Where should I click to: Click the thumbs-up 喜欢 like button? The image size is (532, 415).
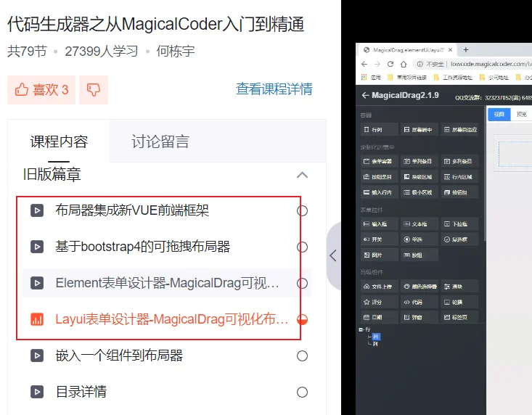(x=41, y=90)
